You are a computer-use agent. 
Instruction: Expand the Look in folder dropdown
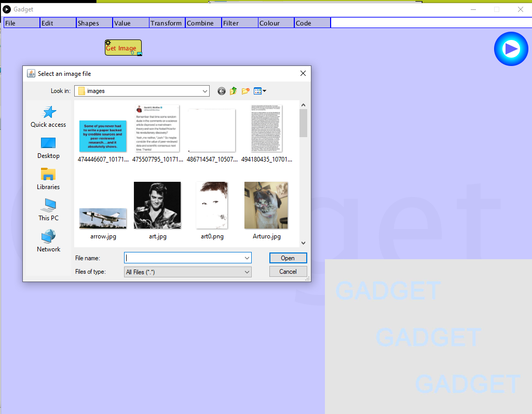204,91
